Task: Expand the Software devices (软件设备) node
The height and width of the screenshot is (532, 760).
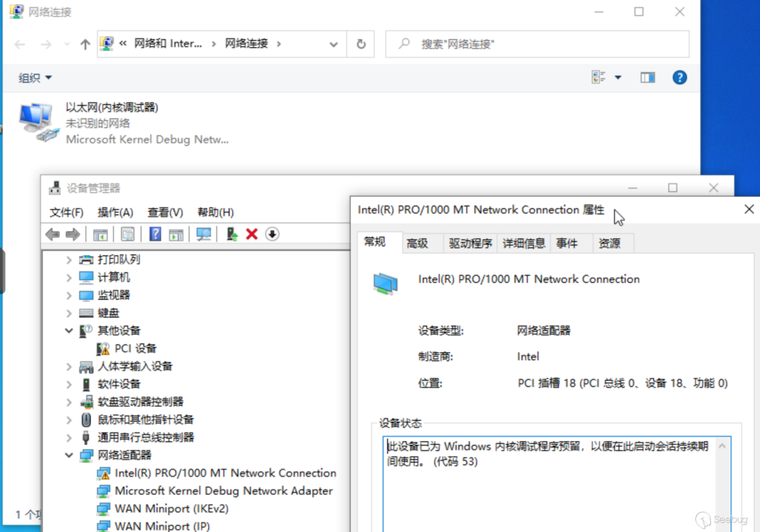Action: [x=69, y=385]
